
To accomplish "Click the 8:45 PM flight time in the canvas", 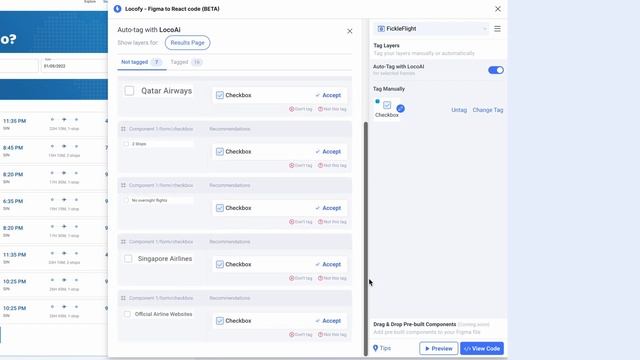I will pos(14,148).
